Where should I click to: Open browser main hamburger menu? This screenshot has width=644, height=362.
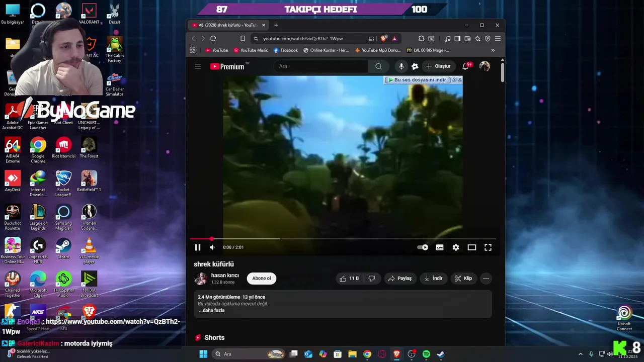coord(498,39)
